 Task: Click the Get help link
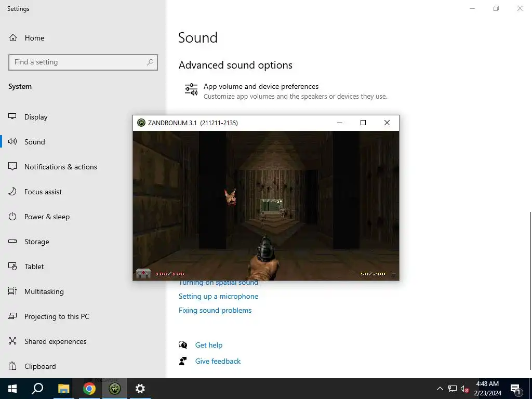[209, 345]
